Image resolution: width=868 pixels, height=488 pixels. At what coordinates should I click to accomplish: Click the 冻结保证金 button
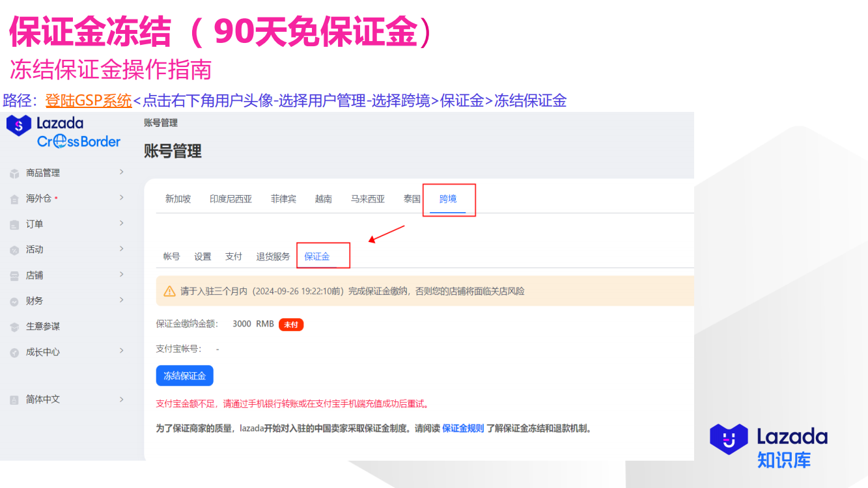(x=184, y=375)
